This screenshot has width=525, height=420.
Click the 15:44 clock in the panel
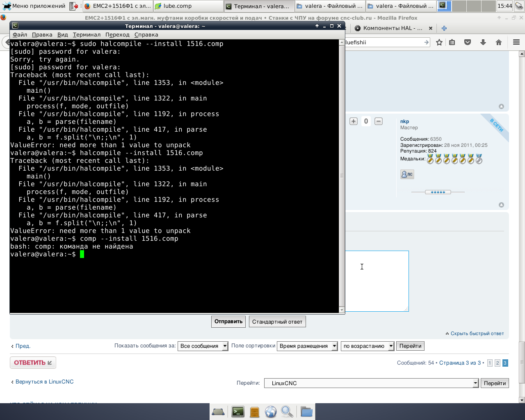point(504,6)
